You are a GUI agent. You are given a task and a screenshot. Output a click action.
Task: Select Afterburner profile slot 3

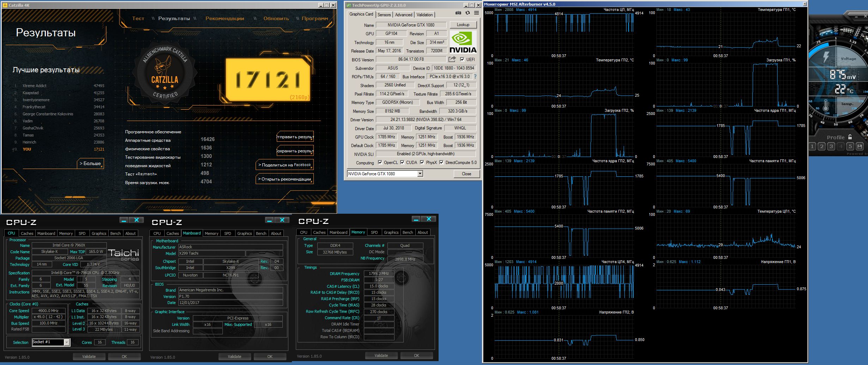(831, 146)
